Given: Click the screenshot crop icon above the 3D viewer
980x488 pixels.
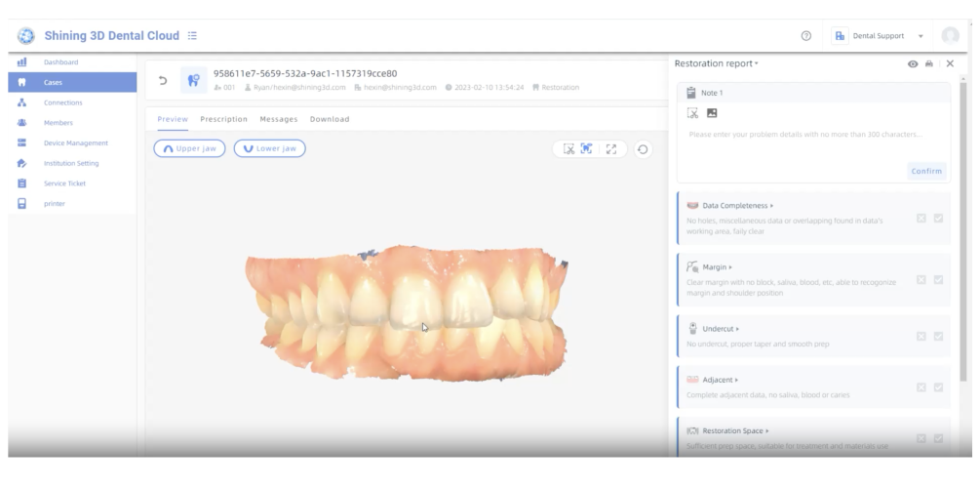Looking at the screenshot, I should point(568,149).
